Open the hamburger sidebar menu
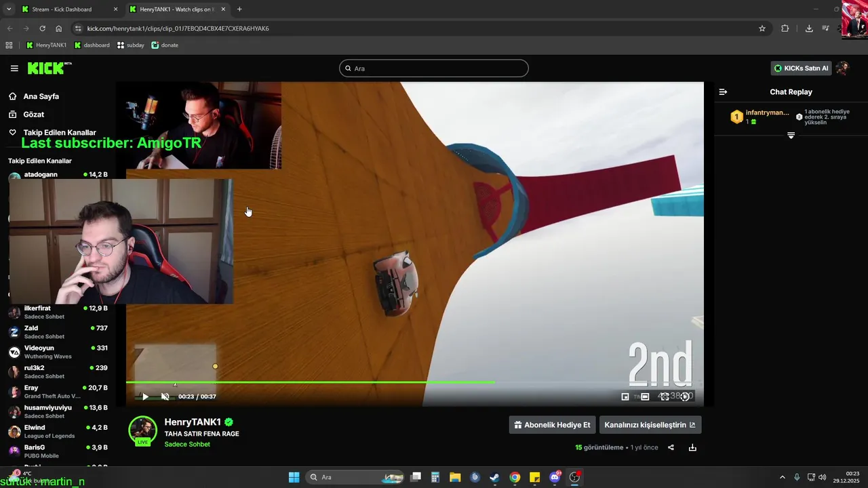 (x=14, y=68)
